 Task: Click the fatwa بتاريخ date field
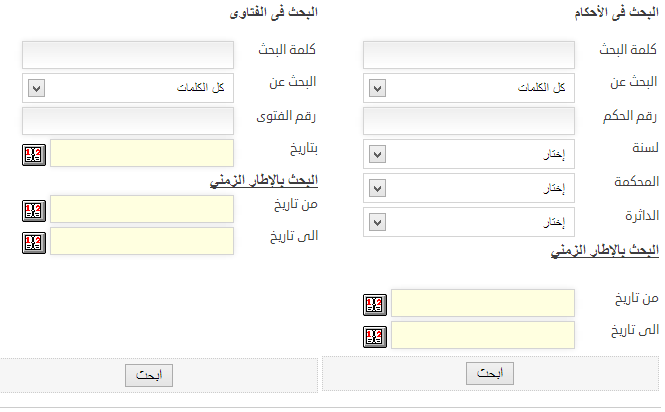[x=142, y=153]
